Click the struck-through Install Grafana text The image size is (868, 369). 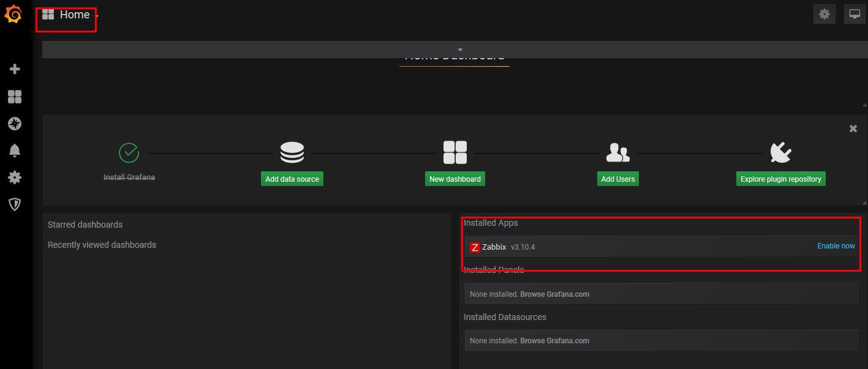point(129,177)
